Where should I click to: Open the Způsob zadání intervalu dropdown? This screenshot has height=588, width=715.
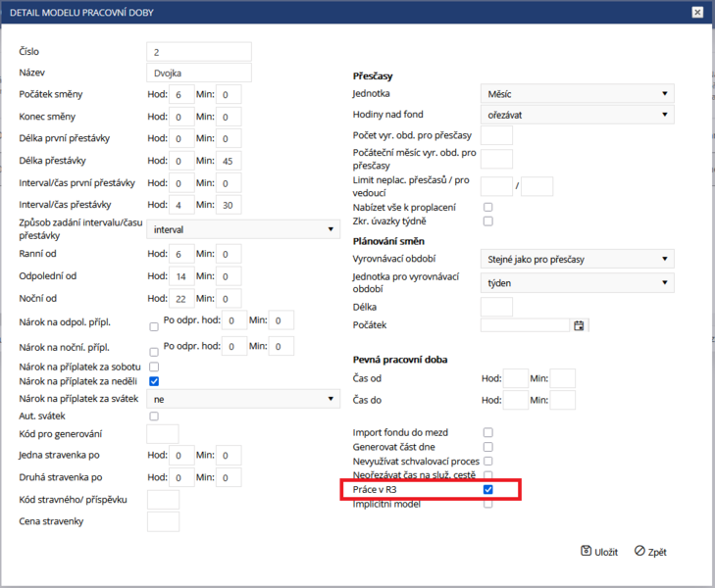pyautogui.click(x=243, y=229)
